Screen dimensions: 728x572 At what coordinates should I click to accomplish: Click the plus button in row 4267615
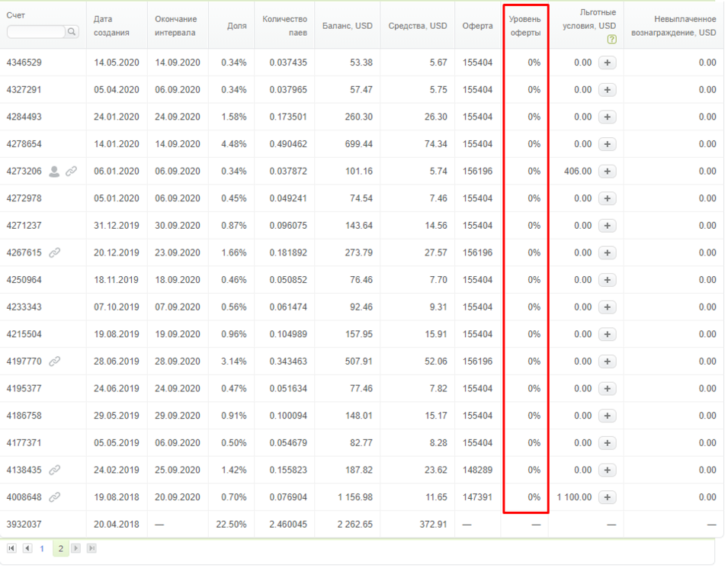click(x=608, y=252)
